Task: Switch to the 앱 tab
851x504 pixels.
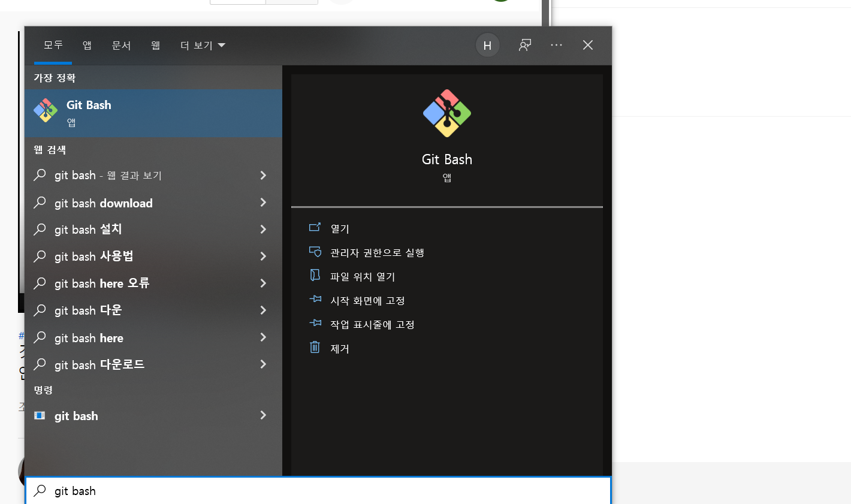Action: tap(87, 45)
